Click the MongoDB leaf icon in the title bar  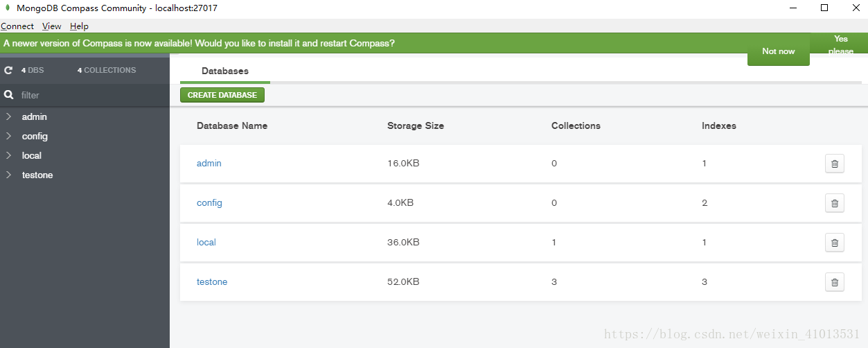(7, 8)
